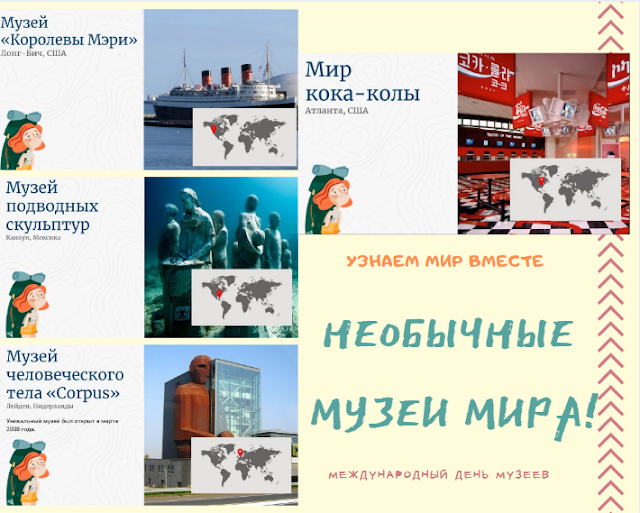This screenshot has height=513, width=640.
Task: Click the red pin on the Corpus museum map
Action: pos(240,452)
